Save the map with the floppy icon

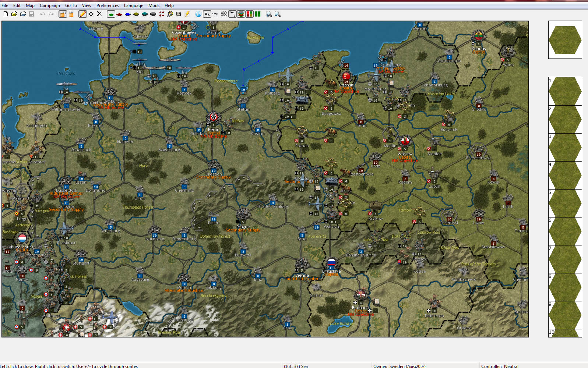pos(31,14)
